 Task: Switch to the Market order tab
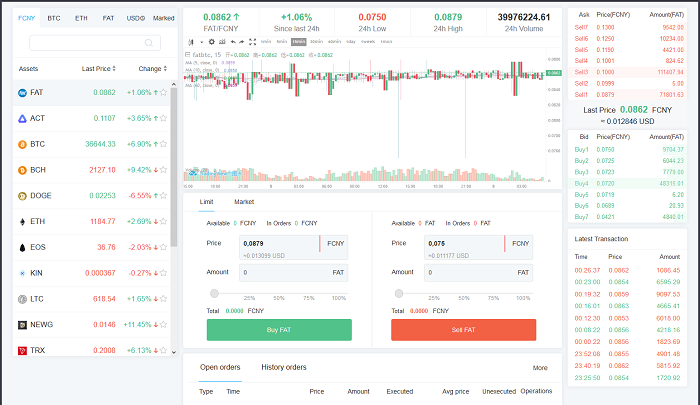(244, 202)
